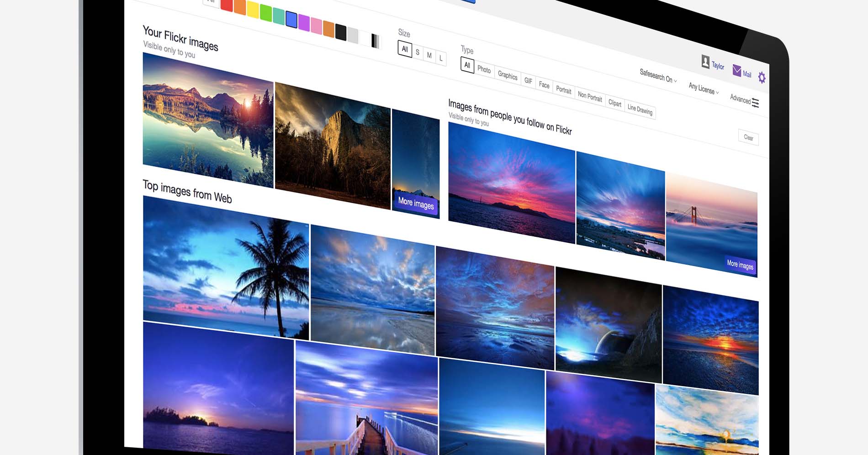Filter image type by Graphics

[508, 75]
